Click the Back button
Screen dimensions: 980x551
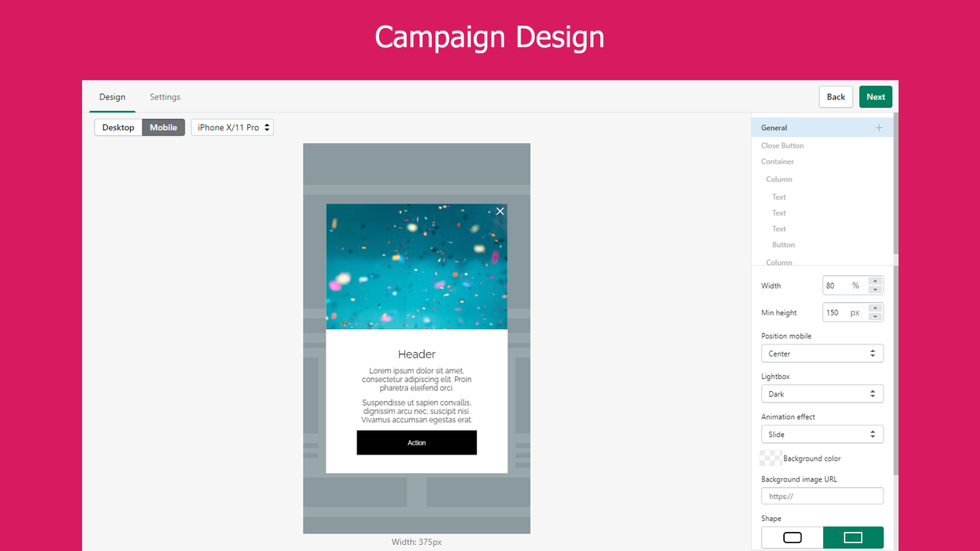pyautogui.click(x=835, y=96)
